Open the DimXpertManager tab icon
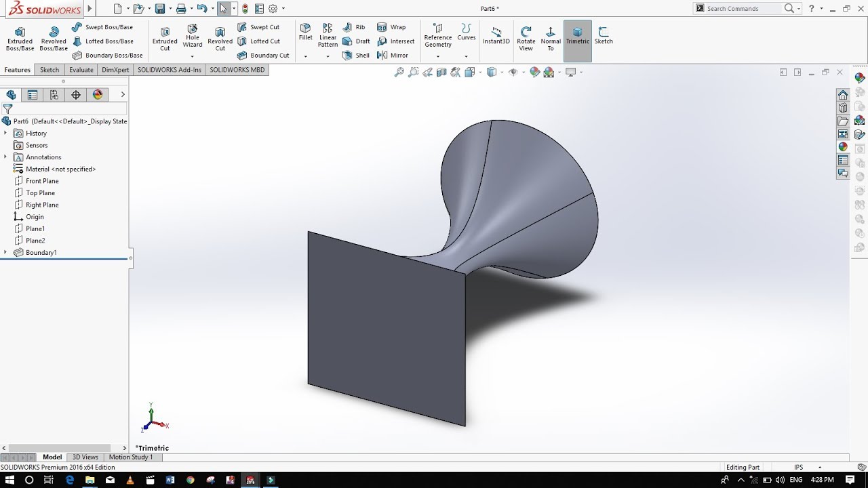The image size is (868, 488). pos(76,95)
